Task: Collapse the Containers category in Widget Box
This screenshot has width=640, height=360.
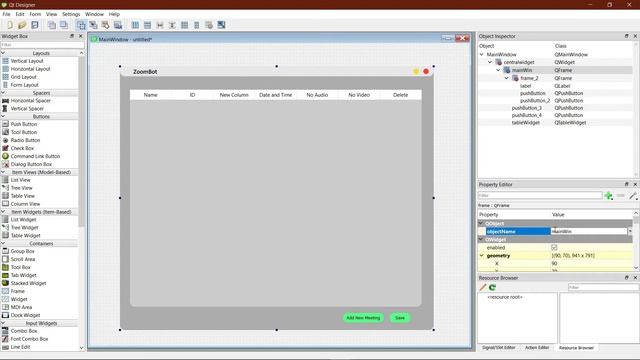Action: coord(3,243)
